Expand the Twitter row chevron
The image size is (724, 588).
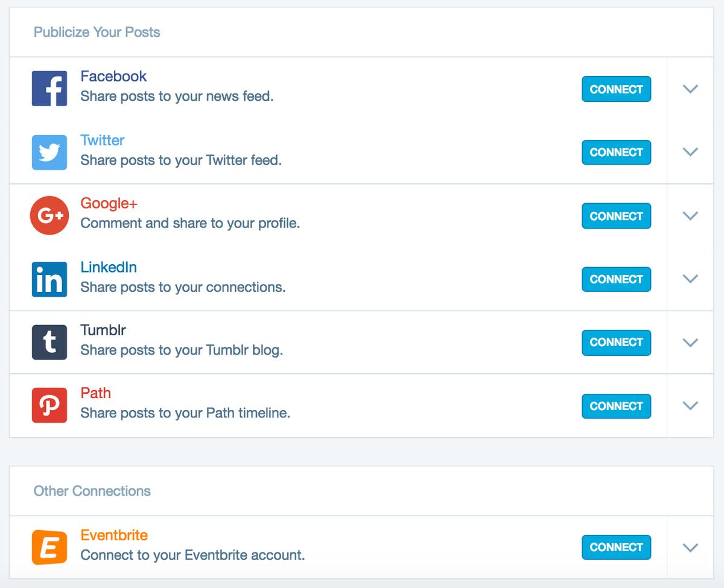pos(690,152)
